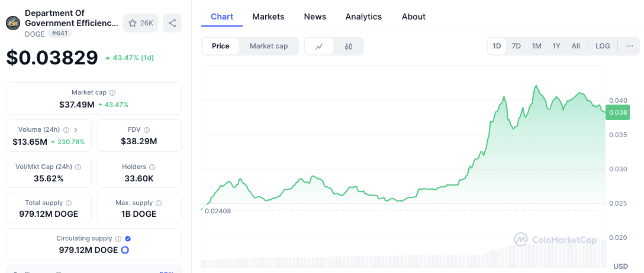Viewport: 644px width, 273px height.
Task: Click the #641 rank badge
Action: point(60,34)
